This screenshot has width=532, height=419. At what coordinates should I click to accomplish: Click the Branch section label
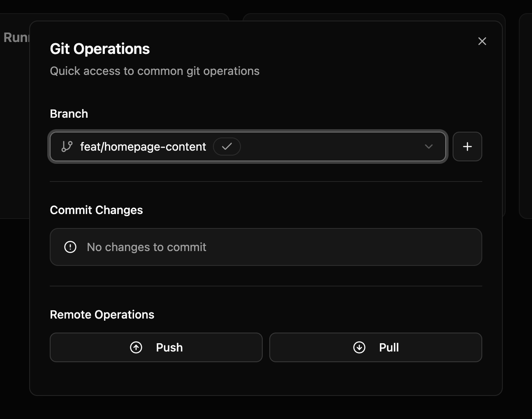[x=69, y=114]
